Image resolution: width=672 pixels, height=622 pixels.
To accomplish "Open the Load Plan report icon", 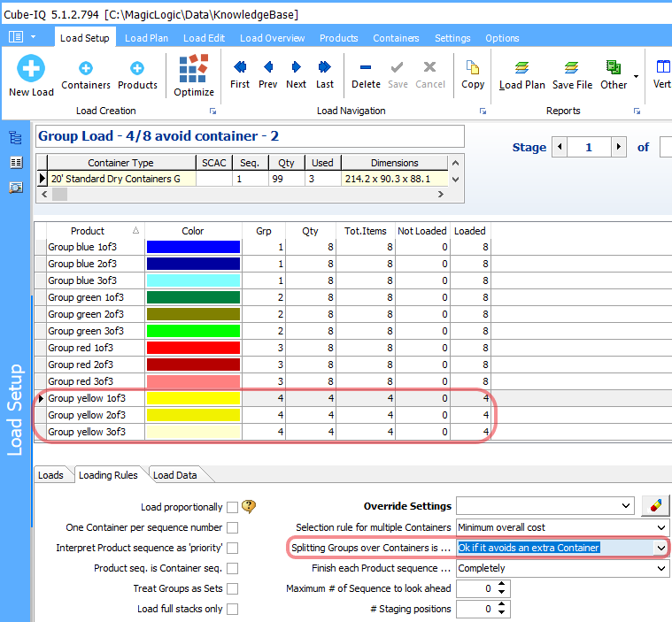I will 522,67.
